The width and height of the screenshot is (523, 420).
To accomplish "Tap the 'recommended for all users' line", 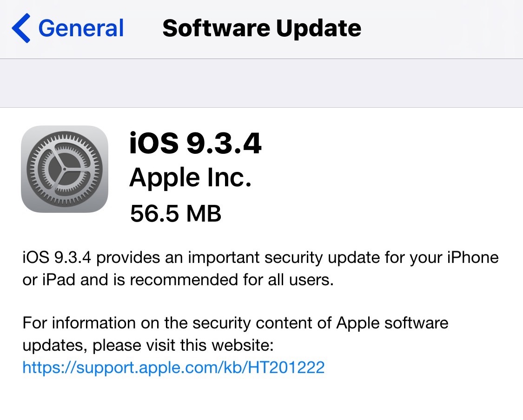I will click(x=178, y=281).
